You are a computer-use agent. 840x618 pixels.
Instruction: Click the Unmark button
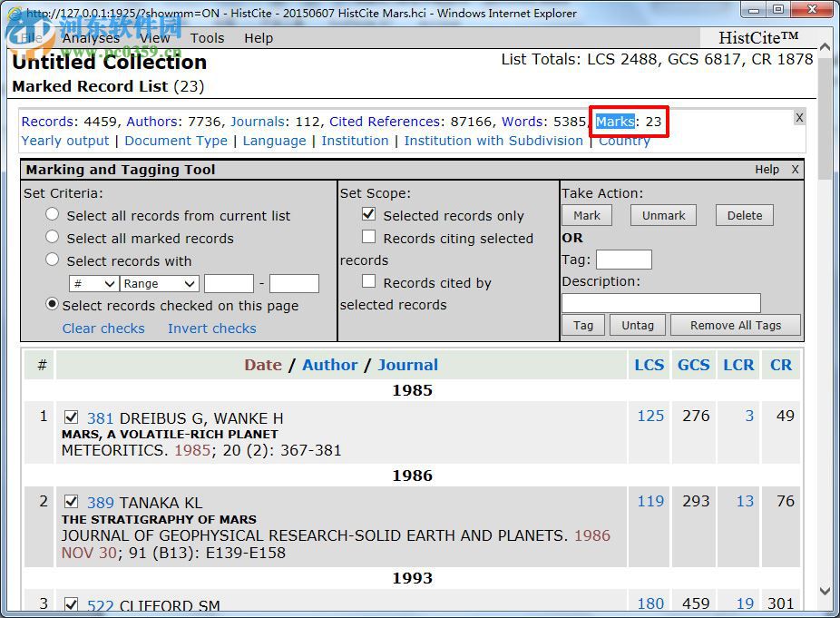pyautogui.click(x=663, y=215)
